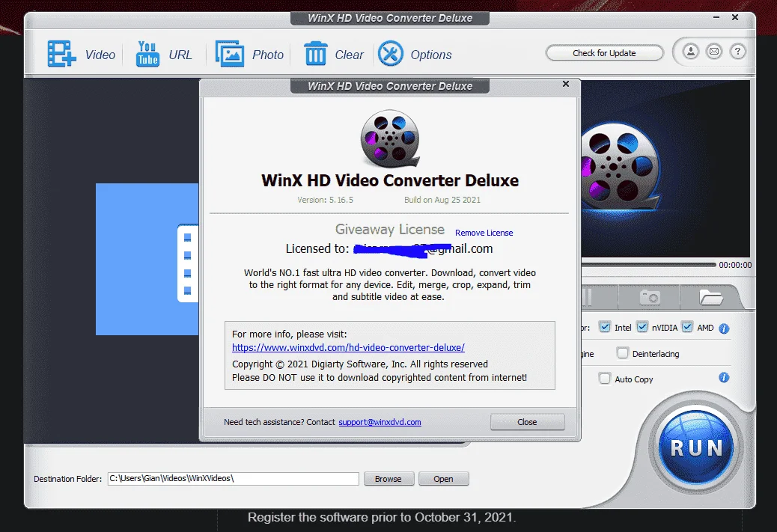Click the Check for Update button
The image size is (777, 532).
(x=604, y=53)
